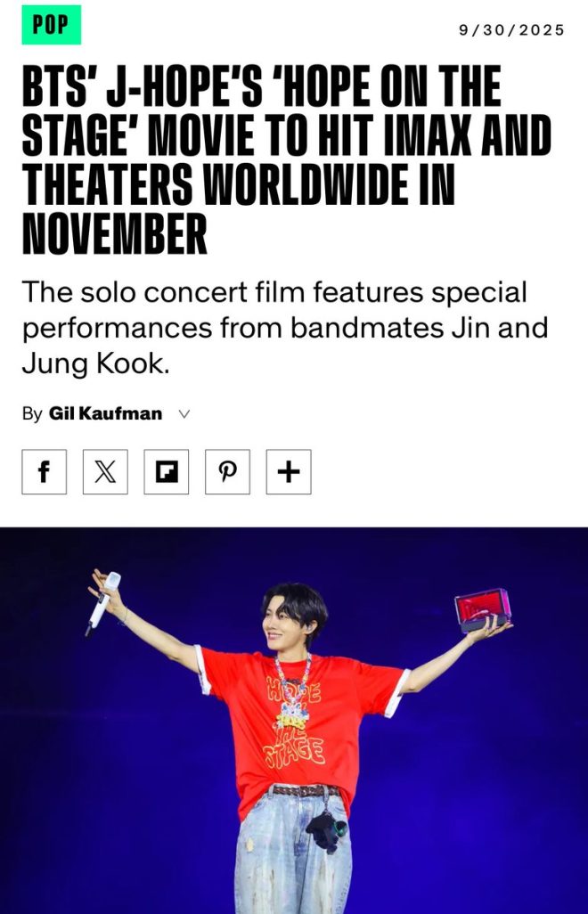Share the article on Facebook
The image size is (588, 914).
point(45,471)
